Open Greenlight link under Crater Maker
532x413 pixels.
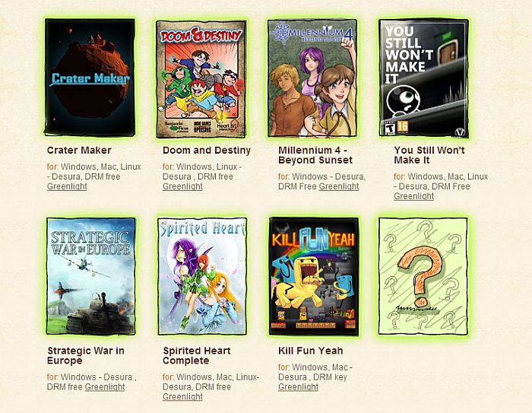coord(67,186)
